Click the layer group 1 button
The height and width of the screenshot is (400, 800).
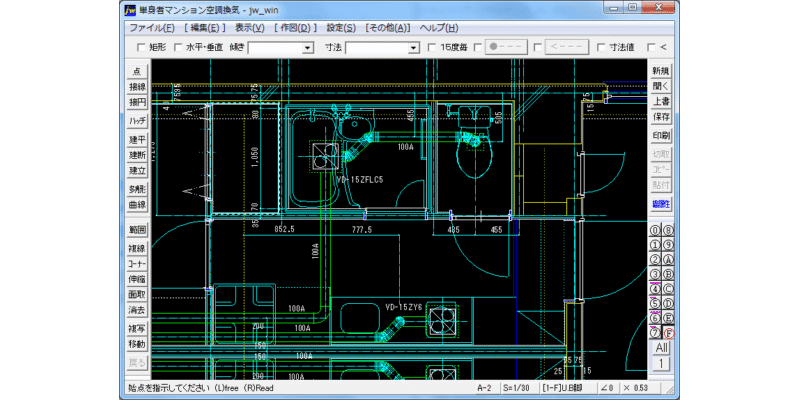(661, 364)
